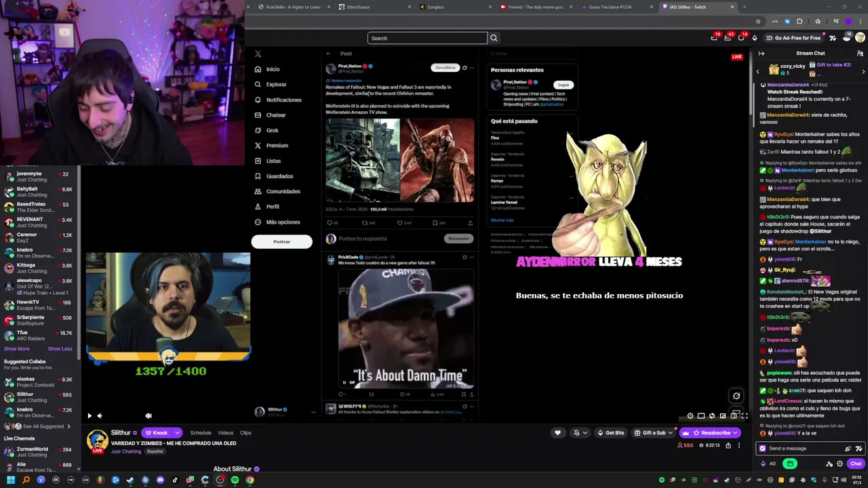Click the Bits diamond icon in top bar
The height and width of the screenshot is (488, 868).
755,38
